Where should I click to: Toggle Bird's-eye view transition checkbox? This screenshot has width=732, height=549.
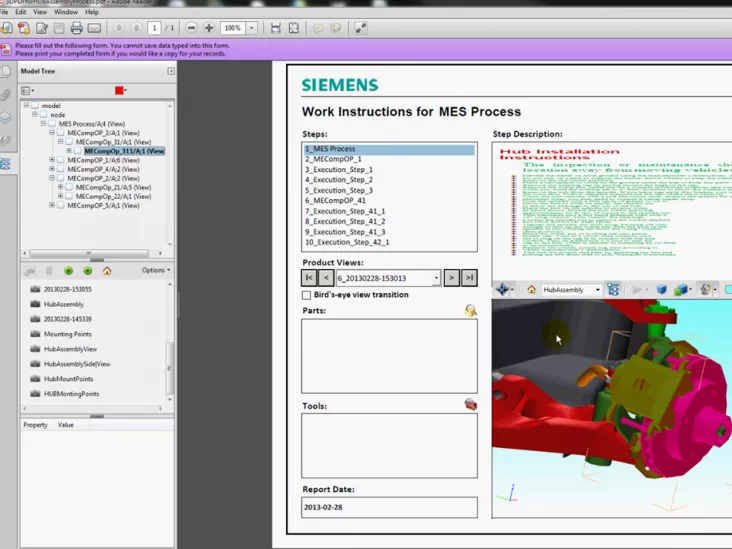(x=306, y=295)
